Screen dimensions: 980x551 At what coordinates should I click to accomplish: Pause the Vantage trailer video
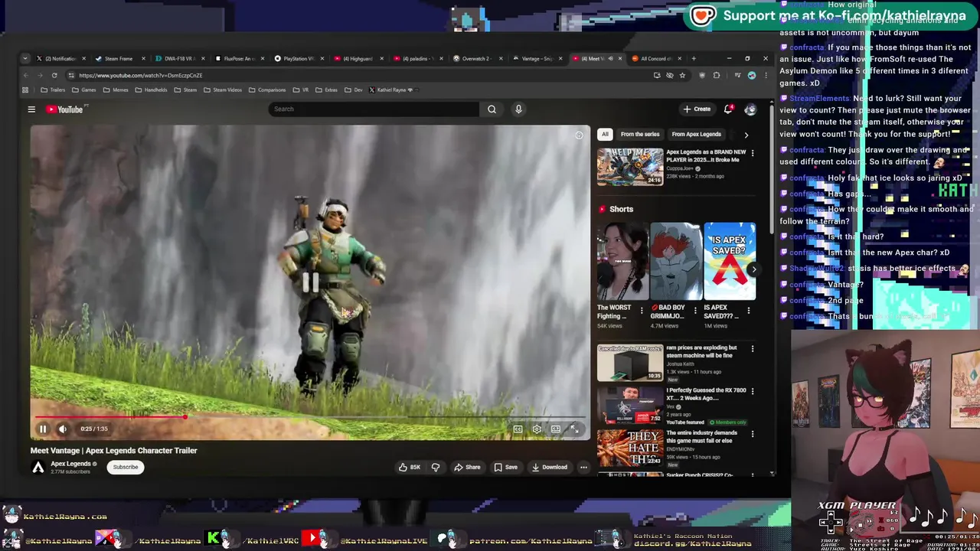coord(43,429)
